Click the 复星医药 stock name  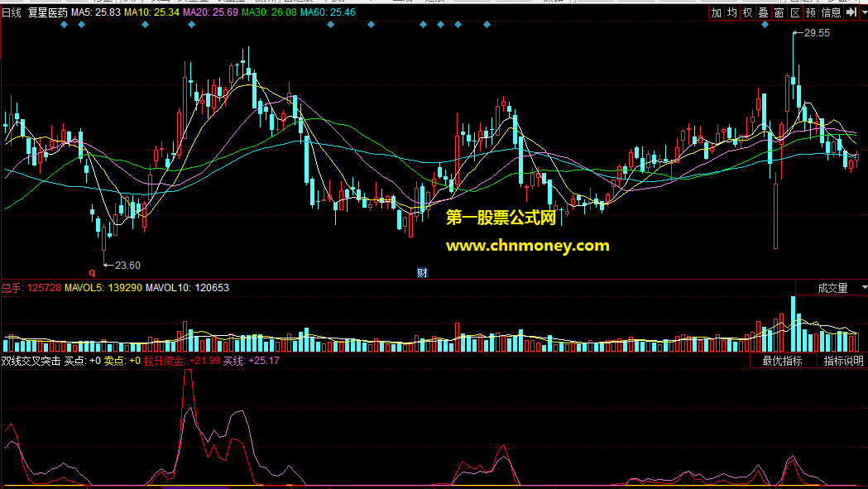pos(48,12)
